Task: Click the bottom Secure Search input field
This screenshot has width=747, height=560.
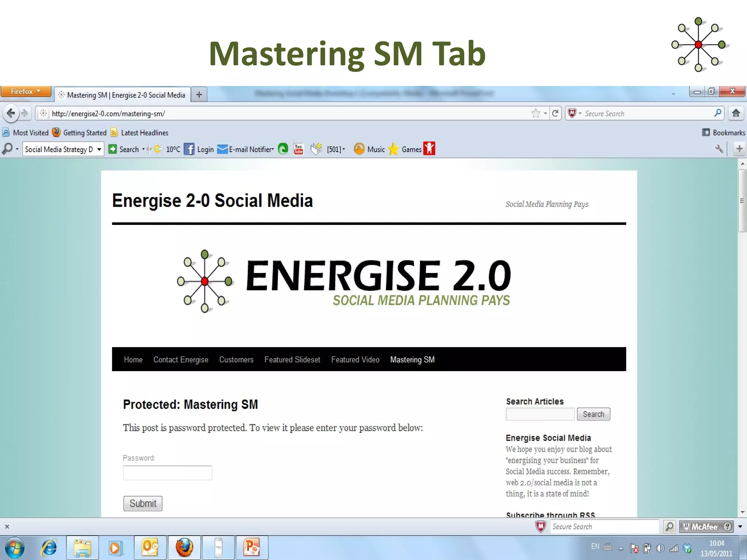Action: click(x=604, y=526)
